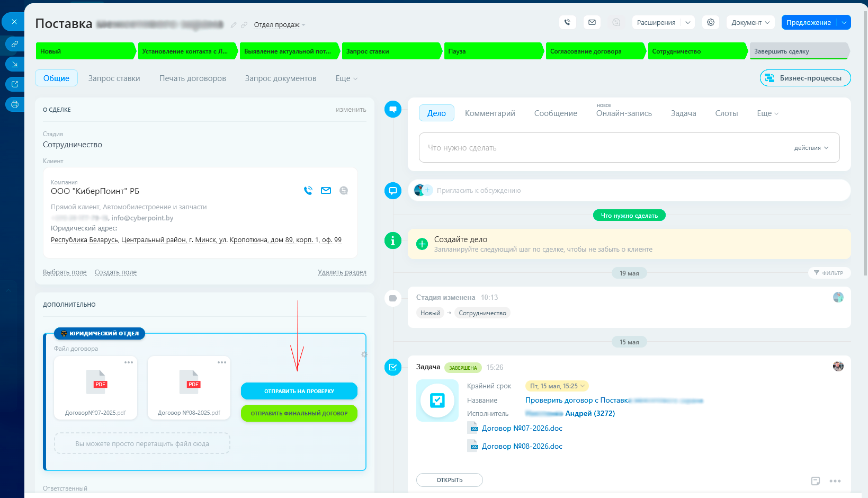868x498 pixels.
Task: Open the file field settings gear
Action: point(364,354)
